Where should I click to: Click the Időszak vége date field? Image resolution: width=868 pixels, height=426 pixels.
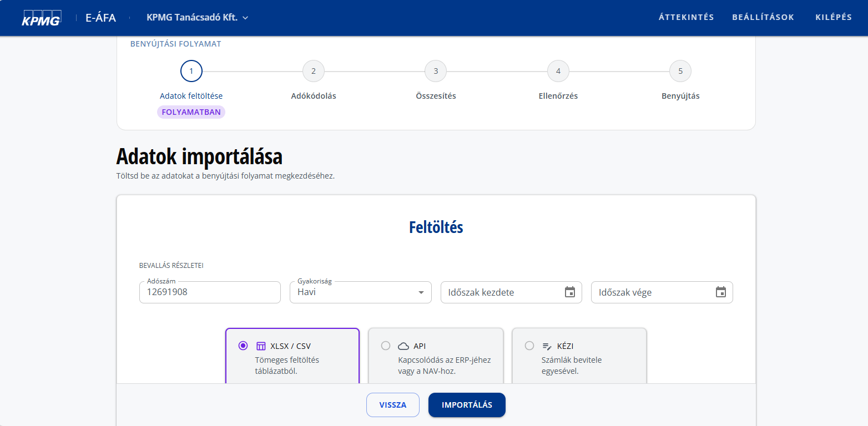tap(662, 292)
